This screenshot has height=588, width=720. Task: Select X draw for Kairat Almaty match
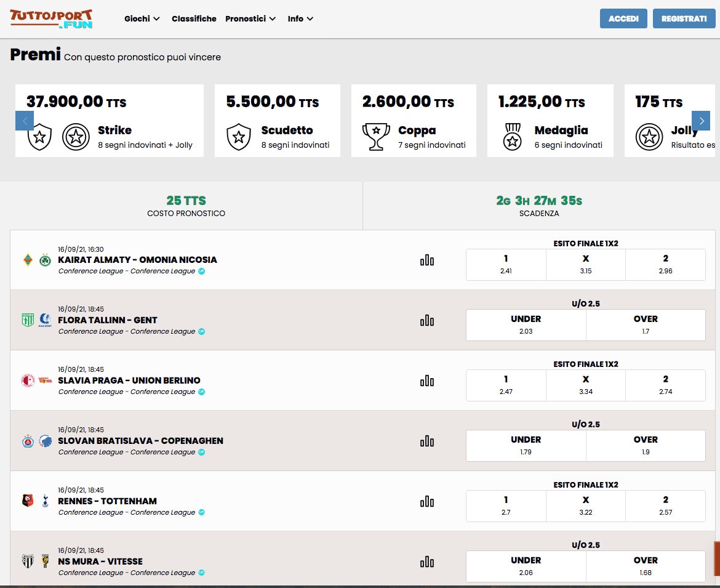coord(585,265)
